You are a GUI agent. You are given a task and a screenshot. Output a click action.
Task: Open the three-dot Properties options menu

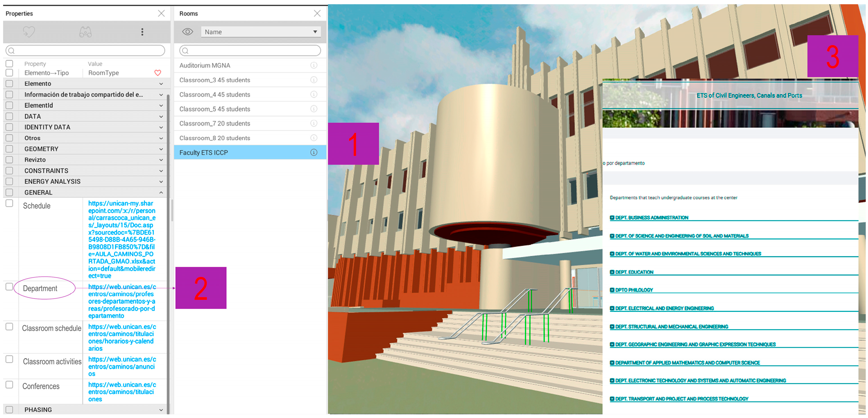pos(142,32)
